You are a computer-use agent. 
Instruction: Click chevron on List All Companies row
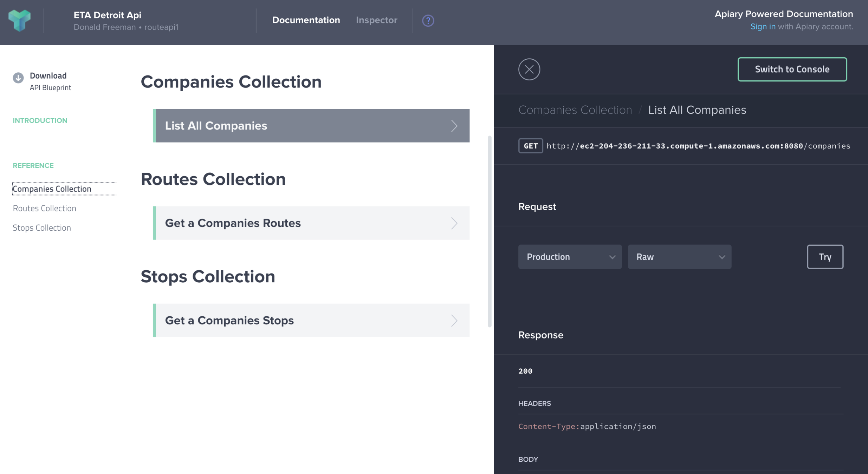point(454,126)
